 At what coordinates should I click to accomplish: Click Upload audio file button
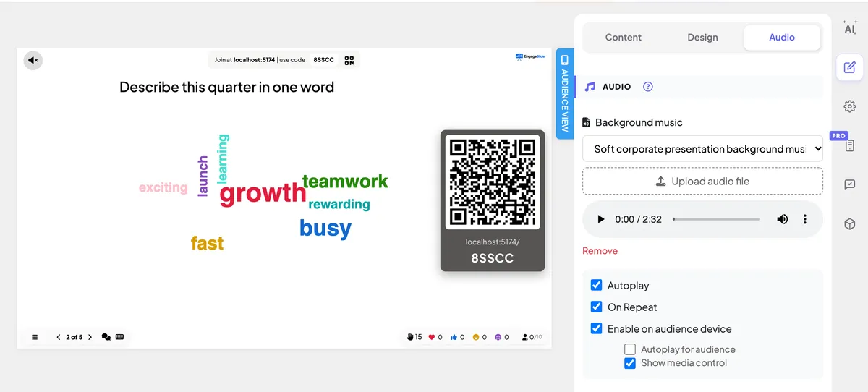702,182
